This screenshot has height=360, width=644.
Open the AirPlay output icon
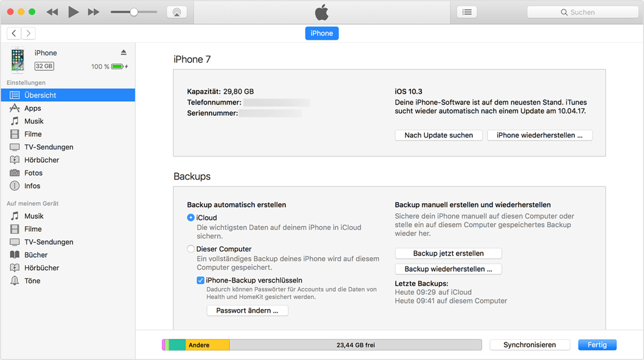tap(177, 12)
